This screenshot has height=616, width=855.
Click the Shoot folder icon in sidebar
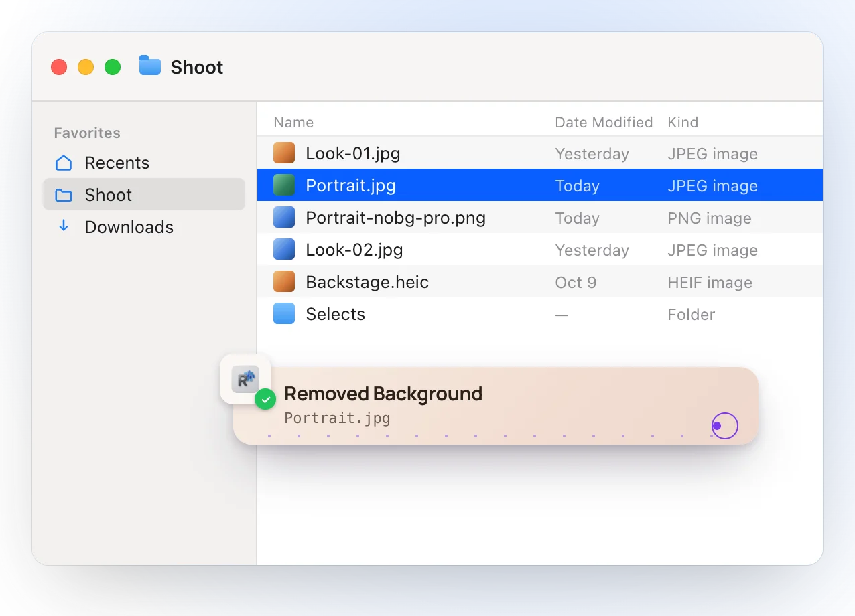coord(64,195)
